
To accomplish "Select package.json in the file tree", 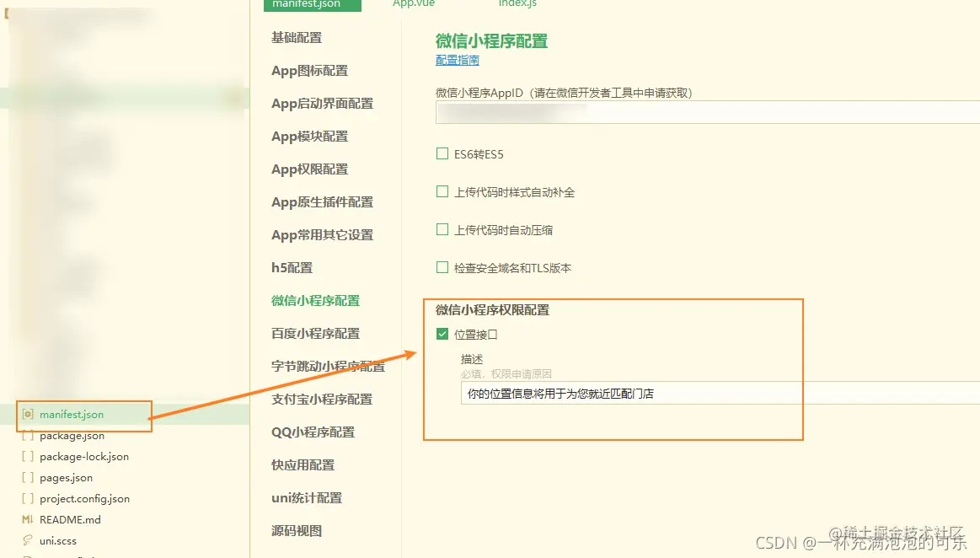I will point(72,436).
